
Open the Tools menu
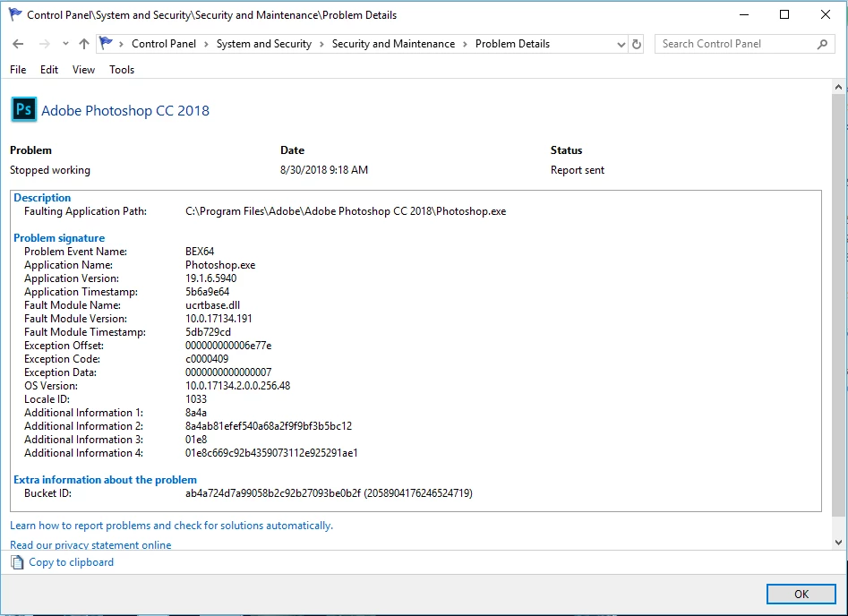tap(122, 70)
